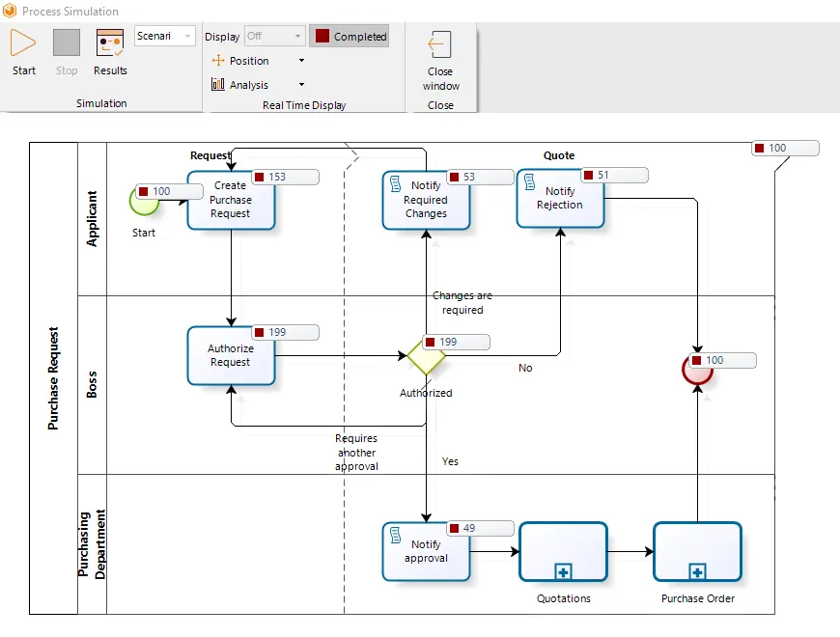Screen dimensions: 840x637
Task: Toggle the Completed indicator button
Action: tap(350, 37)
